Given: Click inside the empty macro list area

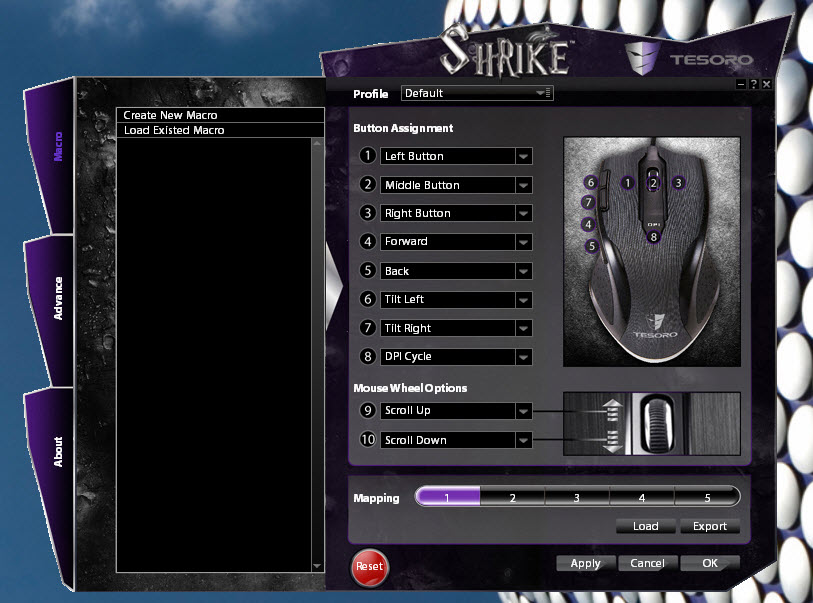Looking at the screenshot, I should (x=214, y=355).
